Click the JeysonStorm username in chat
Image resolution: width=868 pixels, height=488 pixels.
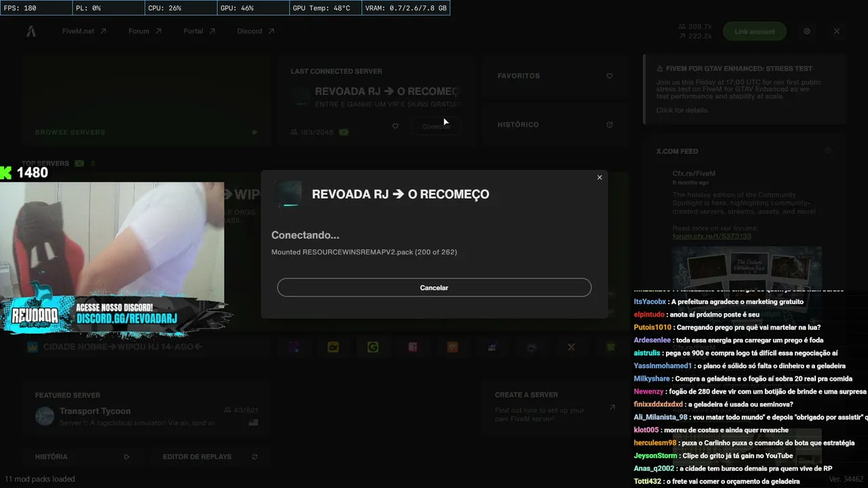tap(656, 456)
